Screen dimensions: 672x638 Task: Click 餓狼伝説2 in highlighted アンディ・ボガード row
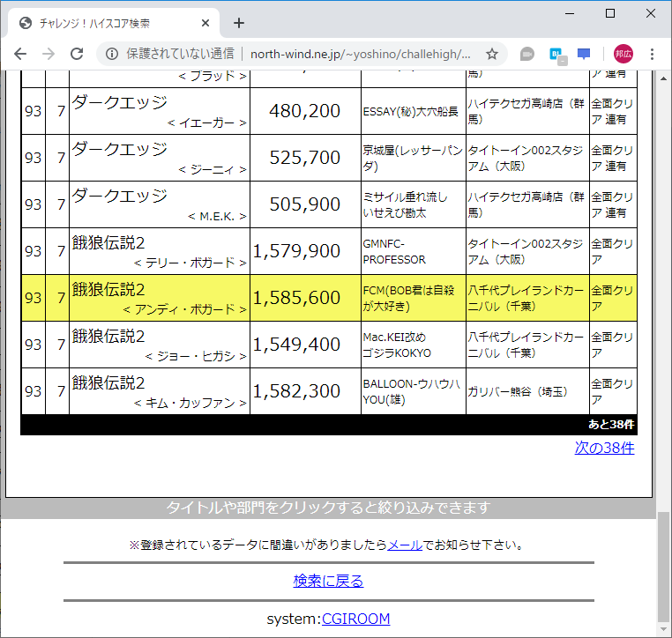tap(108, 289)
